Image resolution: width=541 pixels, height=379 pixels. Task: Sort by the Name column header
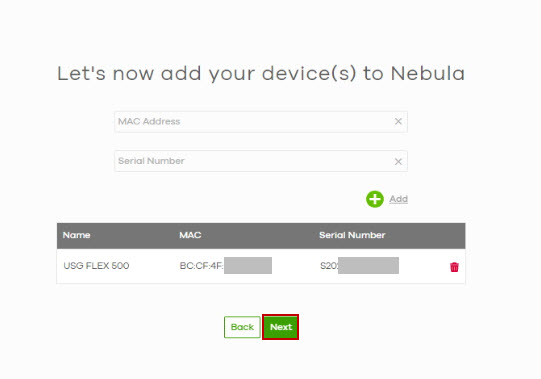[x=77, y=235]
